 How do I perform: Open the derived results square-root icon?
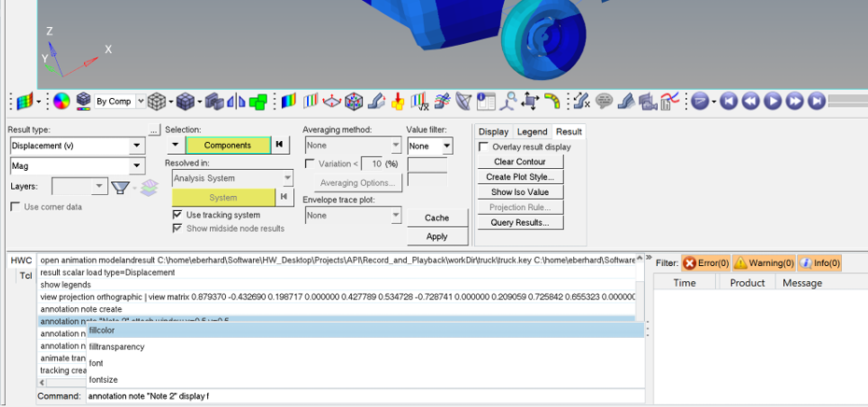pos(420,101)
